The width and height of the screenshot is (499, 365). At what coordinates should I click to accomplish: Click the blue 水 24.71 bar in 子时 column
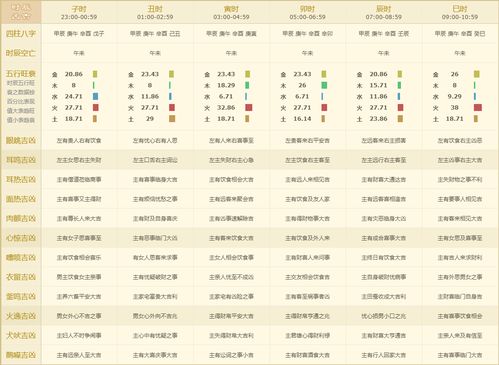point(96,96)
